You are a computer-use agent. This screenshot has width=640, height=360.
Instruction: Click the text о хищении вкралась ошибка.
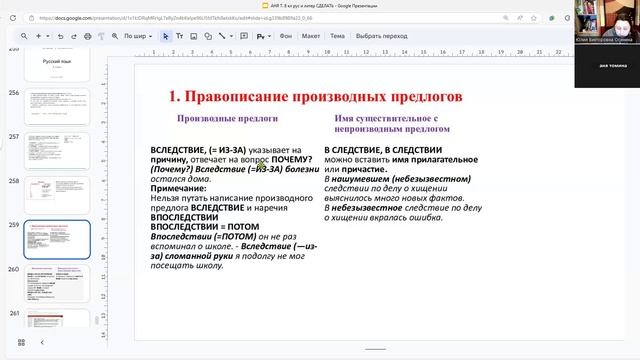[384, 217]
